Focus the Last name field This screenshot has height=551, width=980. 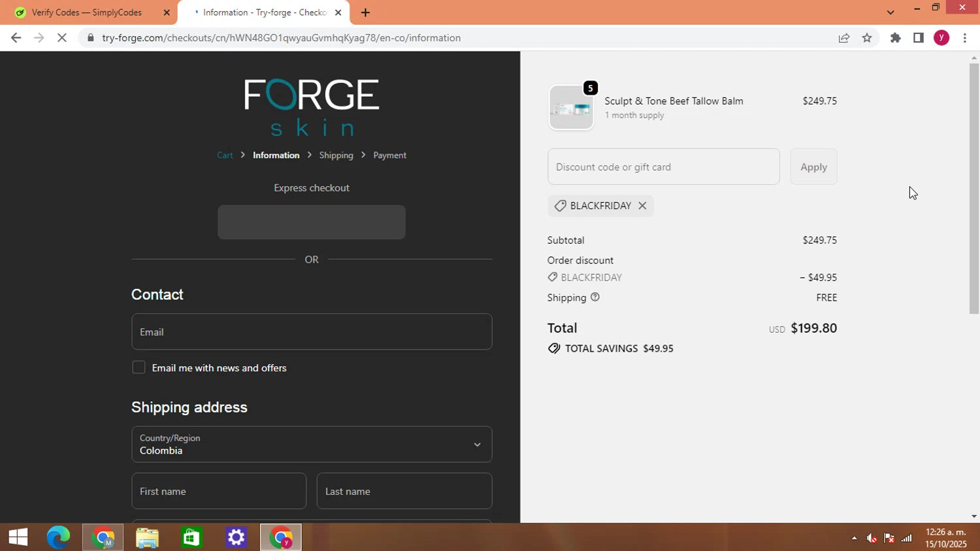[x=404, y=491]
